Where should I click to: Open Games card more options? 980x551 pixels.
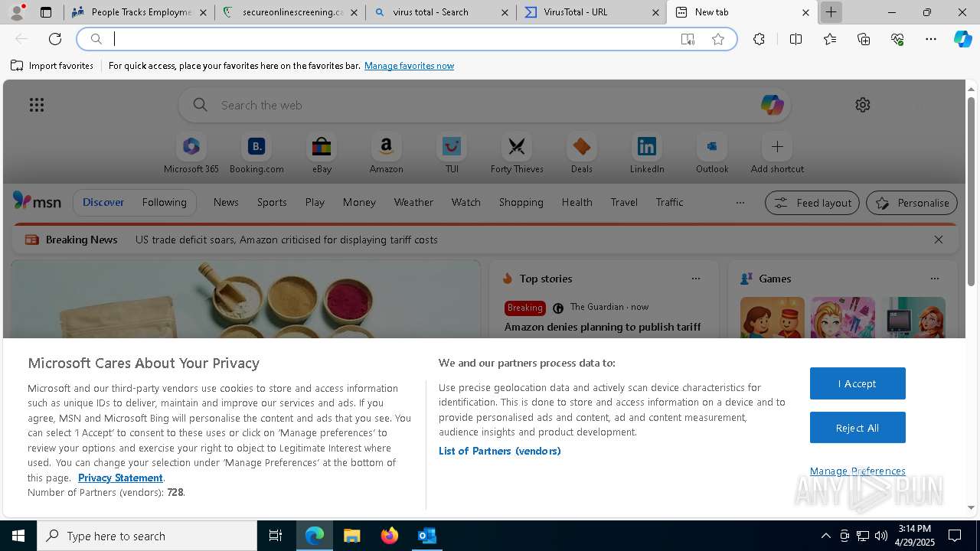pos(934,279)
